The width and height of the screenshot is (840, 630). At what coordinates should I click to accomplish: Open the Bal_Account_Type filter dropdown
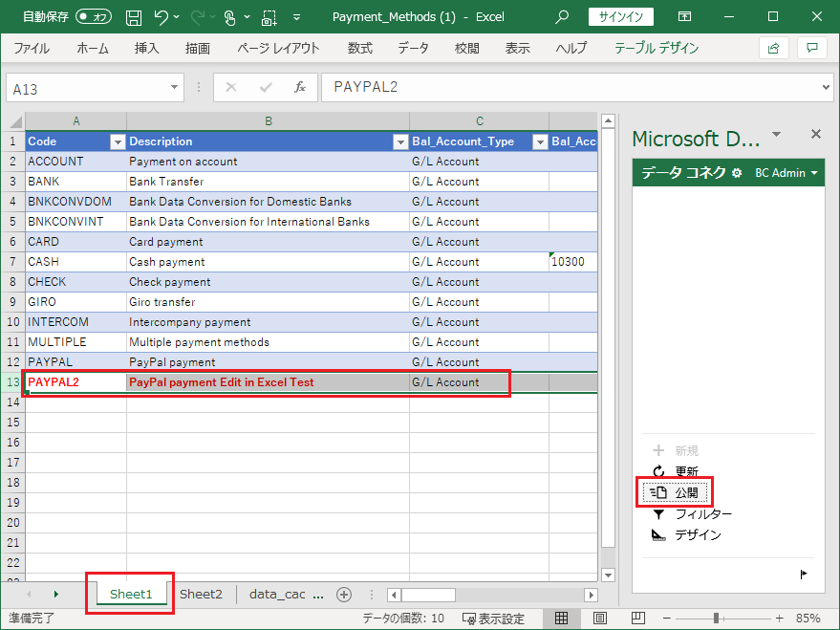(x=540, y=141)
